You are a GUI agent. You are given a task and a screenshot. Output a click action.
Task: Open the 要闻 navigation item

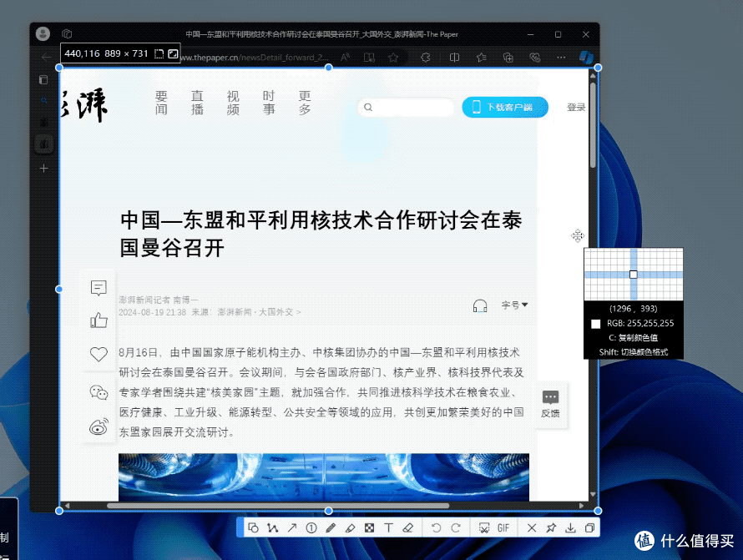point(161,103)
